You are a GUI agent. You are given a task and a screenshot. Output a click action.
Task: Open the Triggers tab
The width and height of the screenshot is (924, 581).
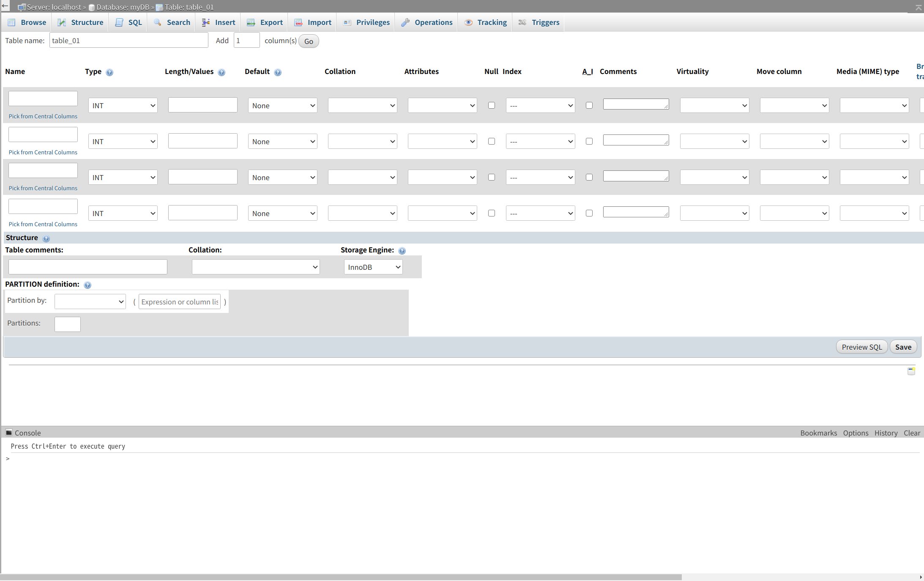pos(538,22)
